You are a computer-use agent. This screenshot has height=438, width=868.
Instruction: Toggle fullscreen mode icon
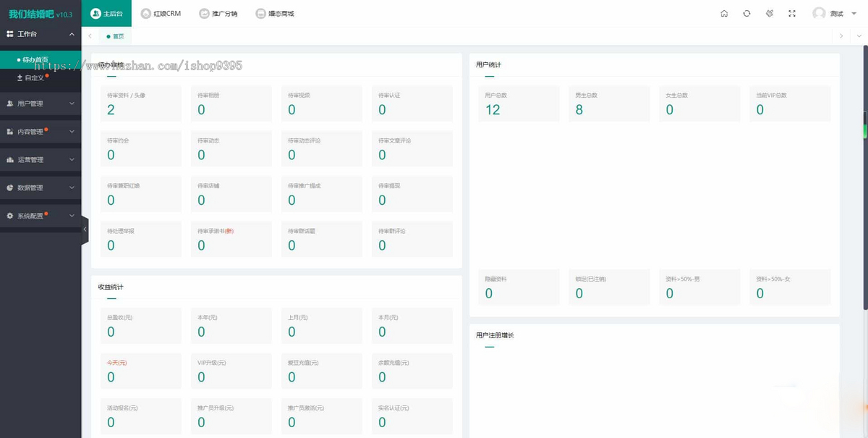click(792, 14)
